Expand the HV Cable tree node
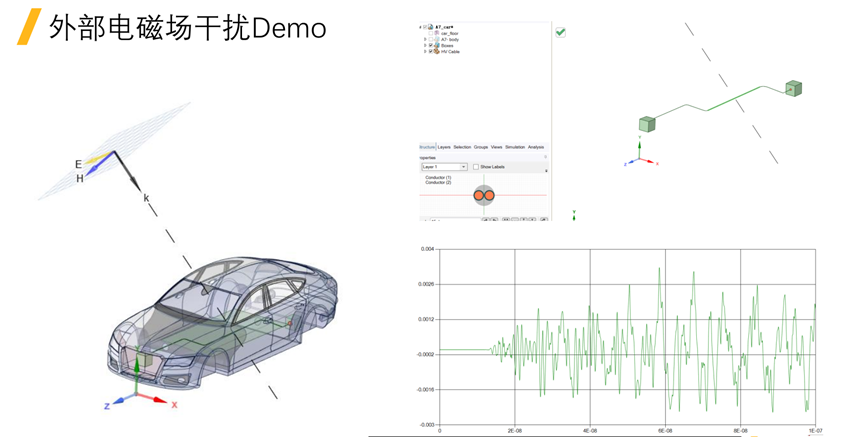This screenshot has width=865, height=437. pyautogui.click(x=425, y=51)
